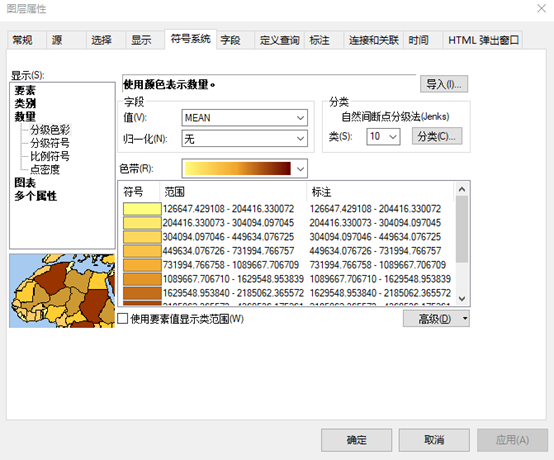Screen dimensions: 554x460
Task: Select range text 1089667.706710 - 1629548.953839
Action: [233, 279]
